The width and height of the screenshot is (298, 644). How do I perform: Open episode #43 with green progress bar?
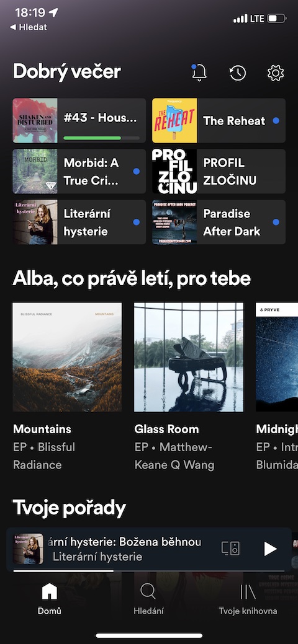79,120
